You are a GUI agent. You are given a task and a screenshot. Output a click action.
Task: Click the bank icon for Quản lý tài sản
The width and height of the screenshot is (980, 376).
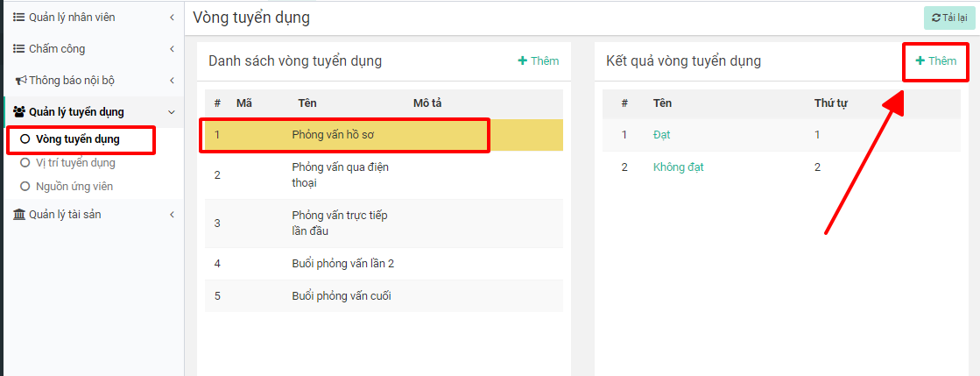click(19, 215)
